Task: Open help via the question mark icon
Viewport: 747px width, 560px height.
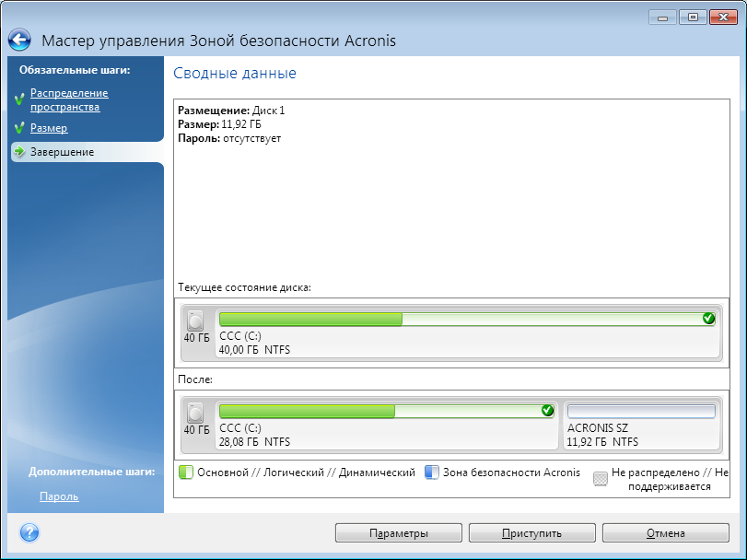Action: (x=29, y=532)
